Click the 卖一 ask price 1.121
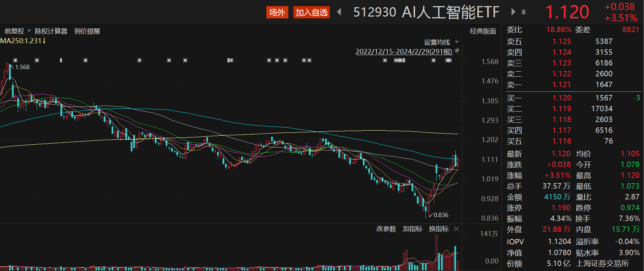The width and height of the screenshot is (644, 271). pos(562,85)
